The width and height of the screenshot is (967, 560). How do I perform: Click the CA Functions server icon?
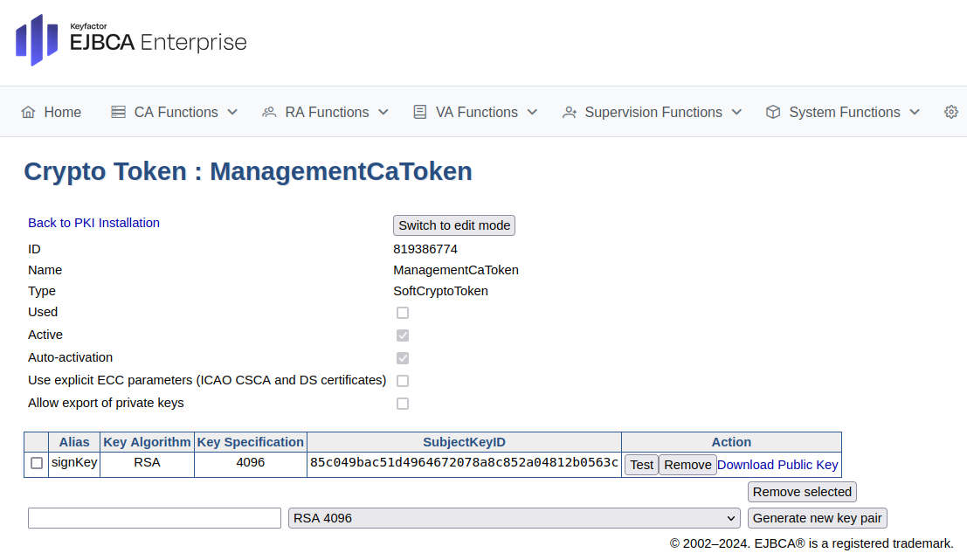118,112
